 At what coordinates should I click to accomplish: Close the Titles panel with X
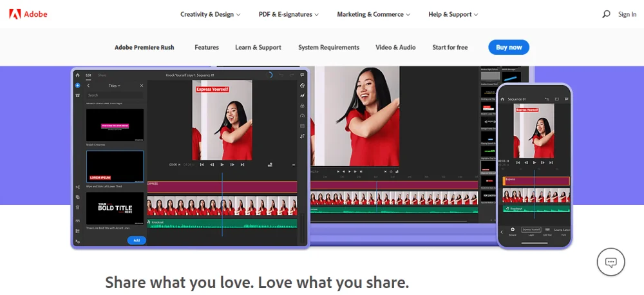click(x=140, y=86)
